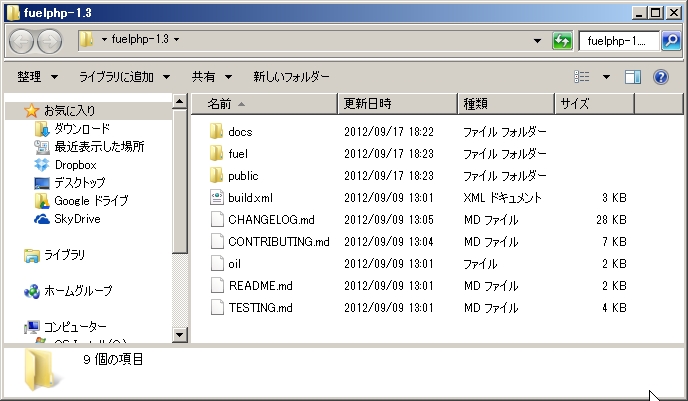Click the 9 個の項目 status text
This screenshot has height=401, width=688.
click(x=113, y=359)
